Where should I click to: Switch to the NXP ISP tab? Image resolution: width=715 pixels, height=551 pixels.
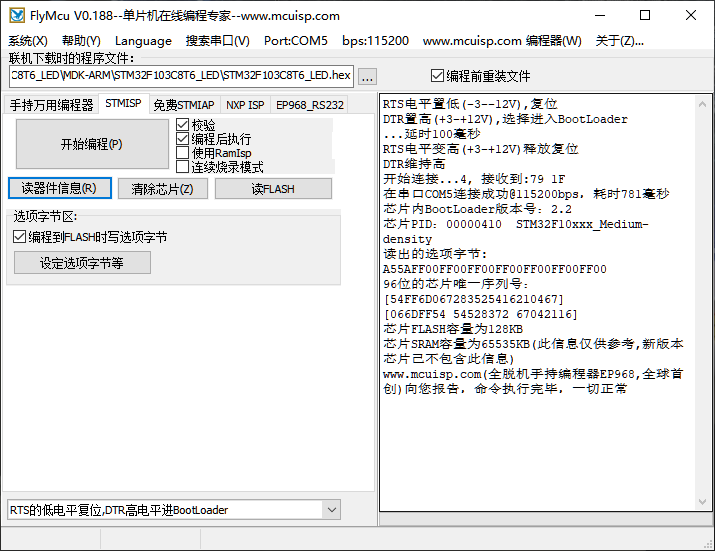coord(245,105)
